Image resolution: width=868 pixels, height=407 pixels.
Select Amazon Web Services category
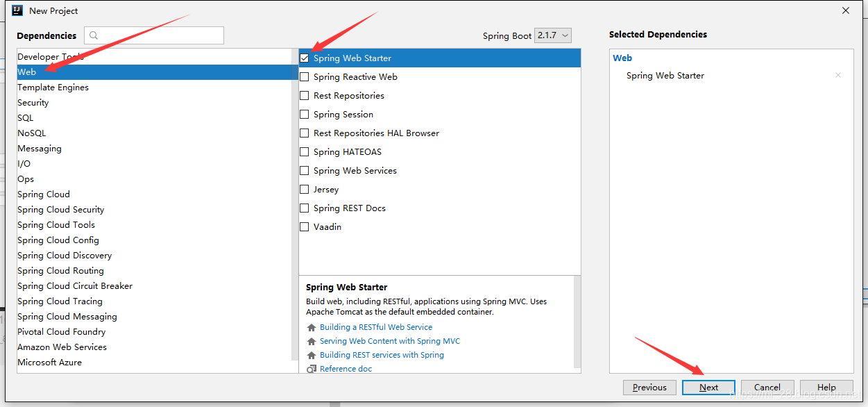[x=155, y=347]
